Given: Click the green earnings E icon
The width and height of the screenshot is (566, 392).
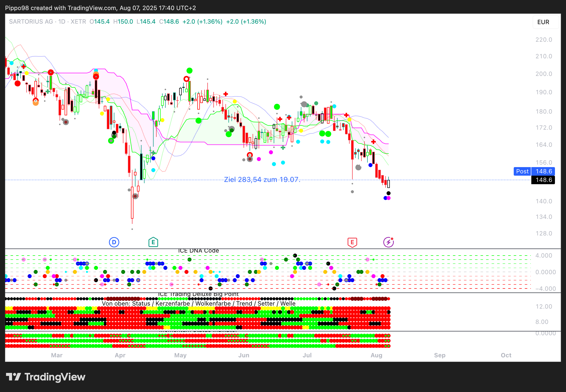Looking at the screenshot, I should [x=153, y=242].
